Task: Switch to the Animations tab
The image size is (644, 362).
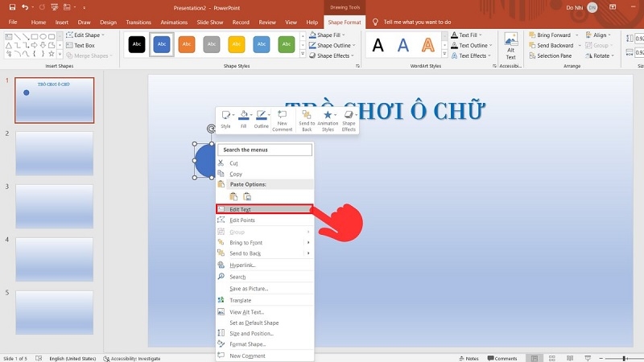Action: click(x=174, y=23)
